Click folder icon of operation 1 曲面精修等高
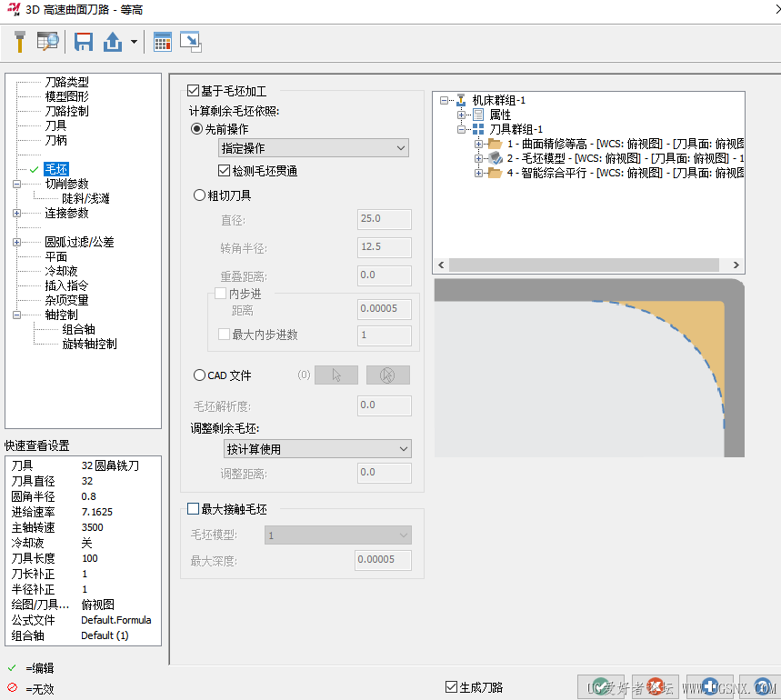The width and height of the screenshot is (781, 700). 496,144
